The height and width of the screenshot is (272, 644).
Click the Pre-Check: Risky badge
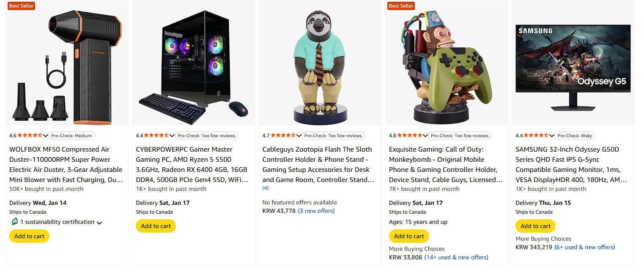[x=575, y=135]
